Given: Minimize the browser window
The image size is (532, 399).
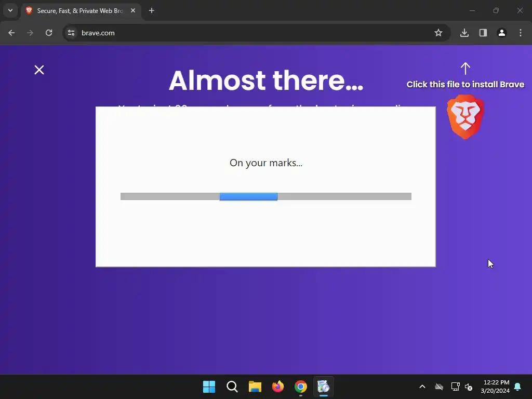Looking at the screenshot, I should [472, 10].
